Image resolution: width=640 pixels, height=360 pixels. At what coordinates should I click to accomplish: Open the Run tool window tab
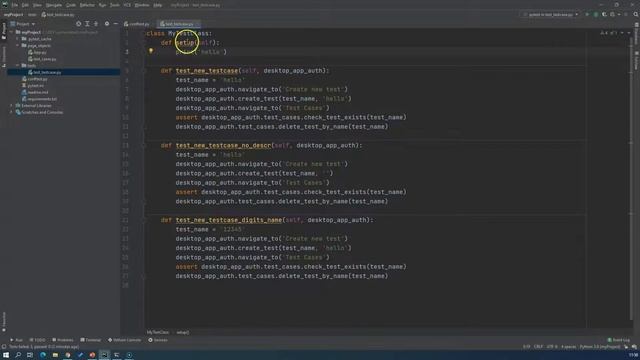tap(16, 340)
